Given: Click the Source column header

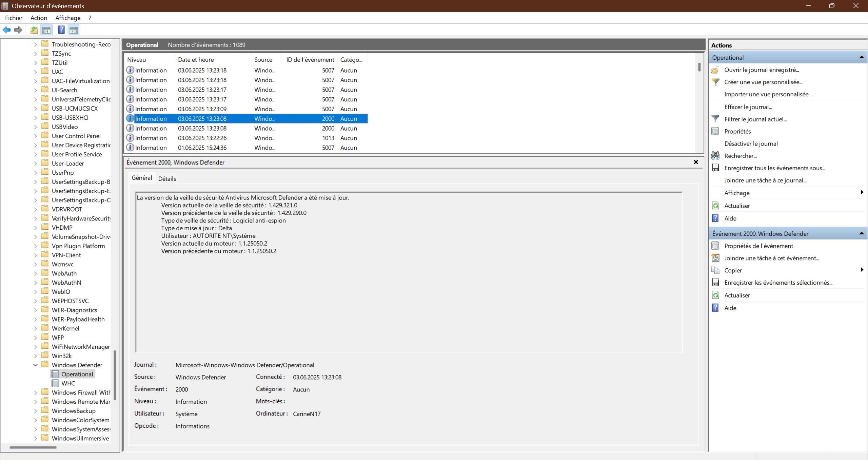Looking at the screenshot, I should 267,60.
